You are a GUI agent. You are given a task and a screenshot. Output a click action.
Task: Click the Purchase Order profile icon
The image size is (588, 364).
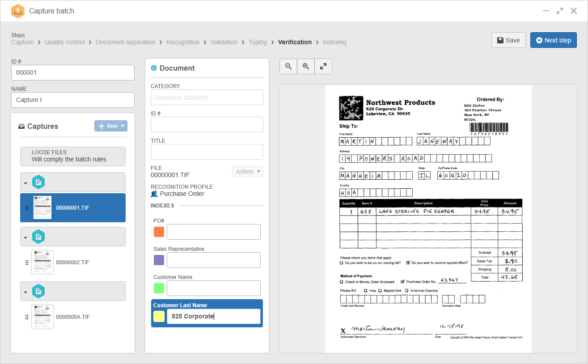pos(154,194)
